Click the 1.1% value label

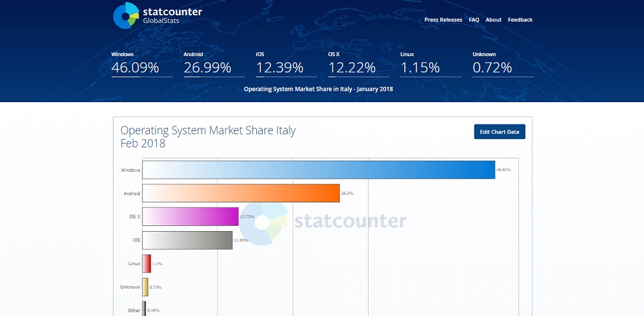[157, 264]
